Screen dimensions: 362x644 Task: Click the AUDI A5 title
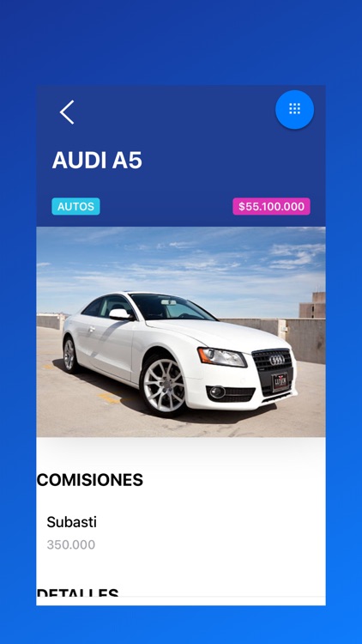click(x=97, y=161)
